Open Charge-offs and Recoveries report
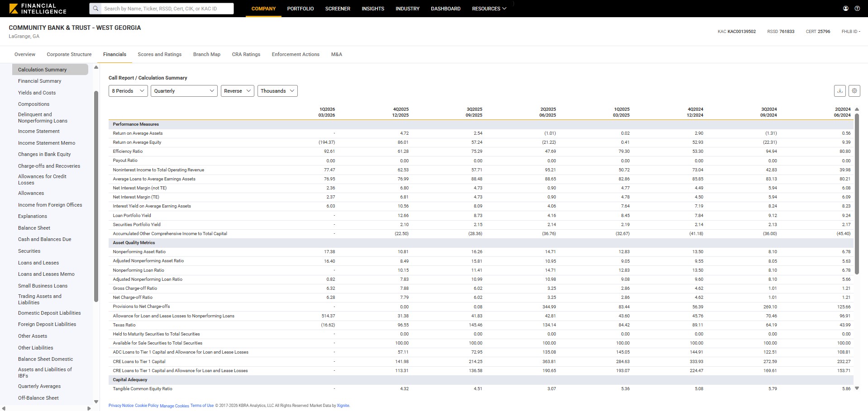 pos(49,166)
